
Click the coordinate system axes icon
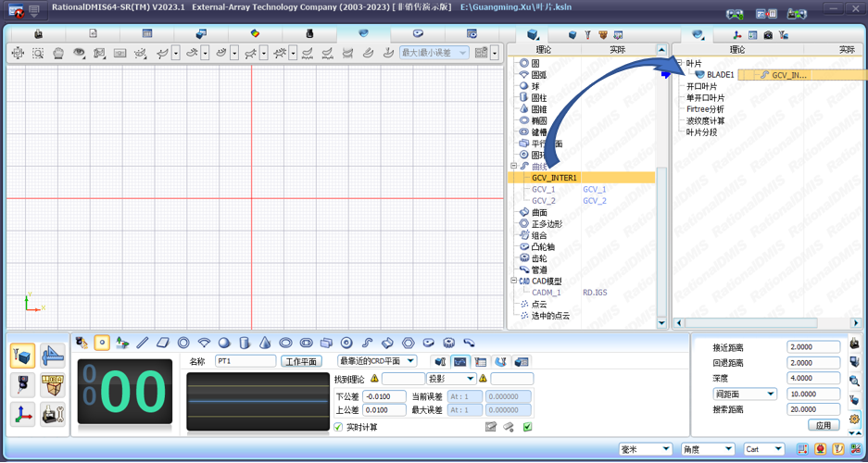click(x=23, y=415)
